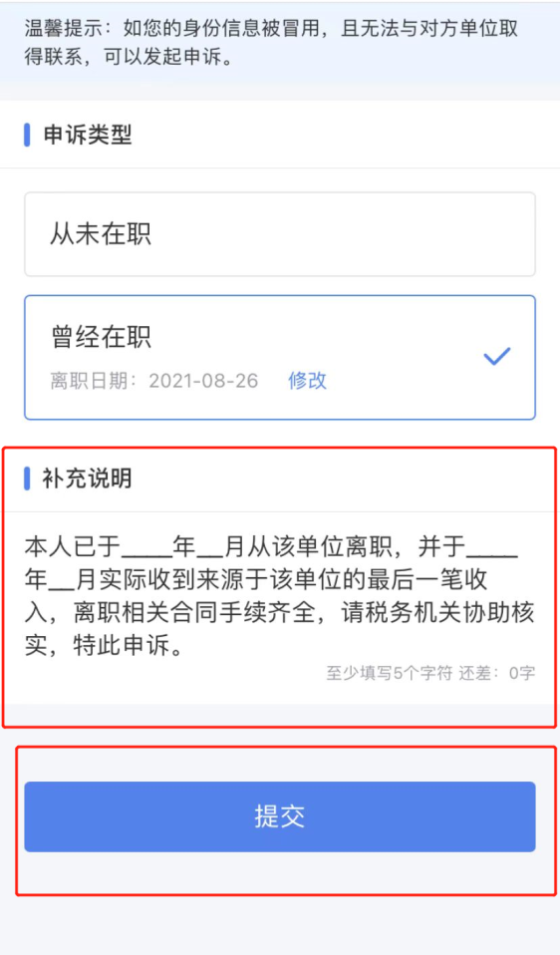Screen dimensions: 560x955
Task: Click the 申诉类型 section header
Action: pyautogui.click(x=87, y=135)
